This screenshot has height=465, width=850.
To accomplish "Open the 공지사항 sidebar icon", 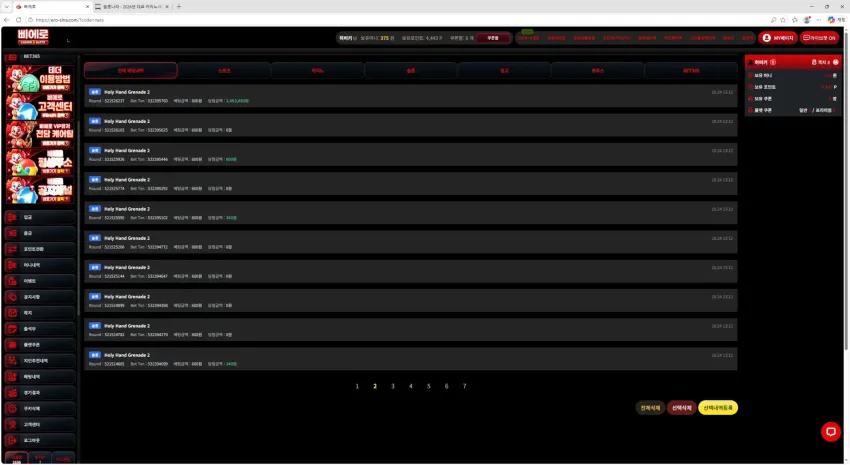I will coord(12,297).
